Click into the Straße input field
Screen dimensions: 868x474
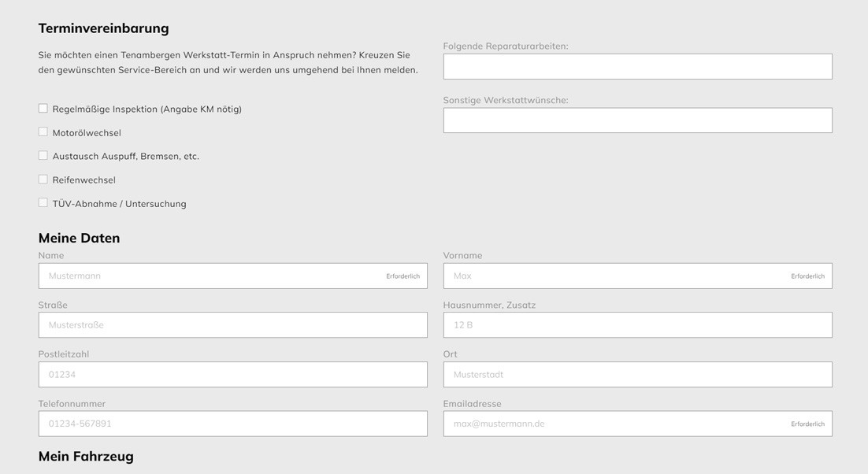[232, 325]
